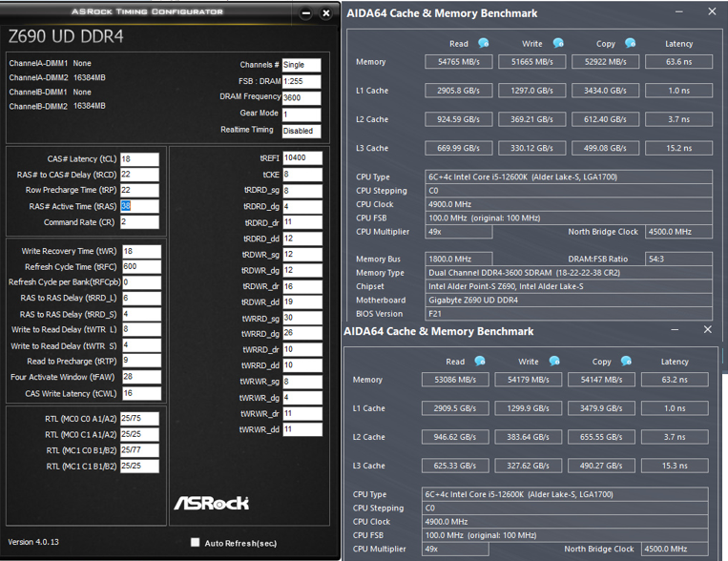Close the ASRock Timing Configurator window
The width and height of the screenshot is (728, 561).
(x=326, y=13)
